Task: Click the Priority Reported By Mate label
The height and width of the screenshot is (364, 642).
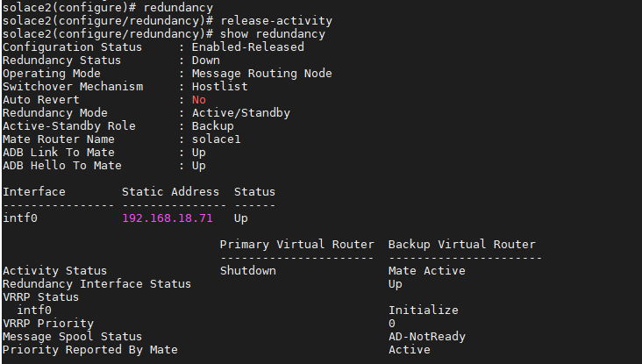Action: click(89, 349)
